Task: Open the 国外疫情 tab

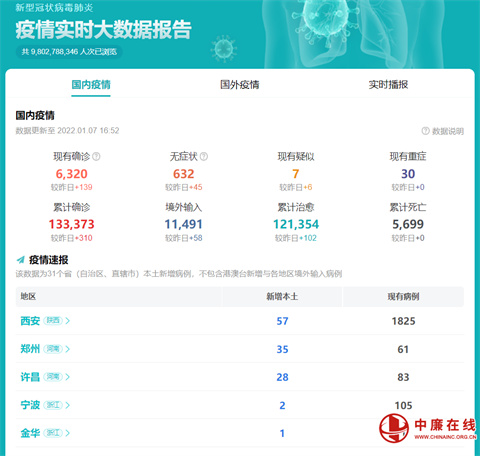Action: [x=239, y=85]
